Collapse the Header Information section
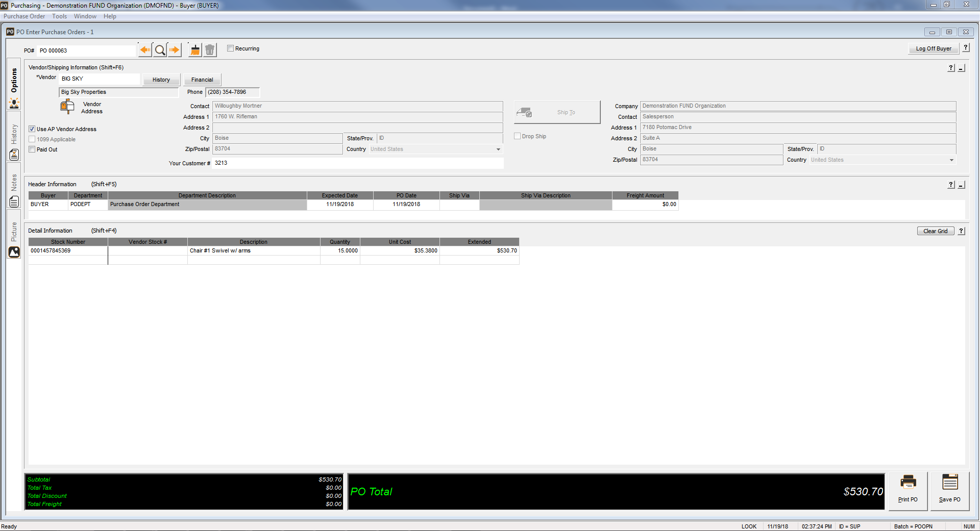Screen dimensions: 980x531 coord(961,185)
